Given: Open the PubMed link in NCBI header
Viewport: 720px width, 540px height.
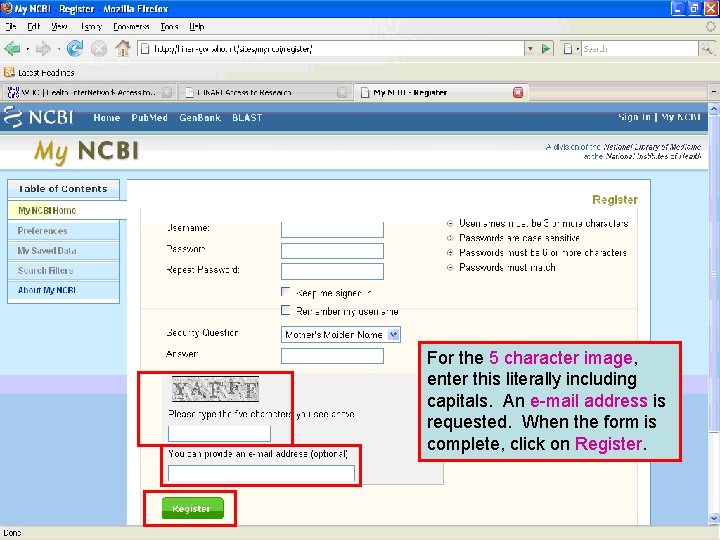Looking at the screenshot, I should tap(149, 118).
